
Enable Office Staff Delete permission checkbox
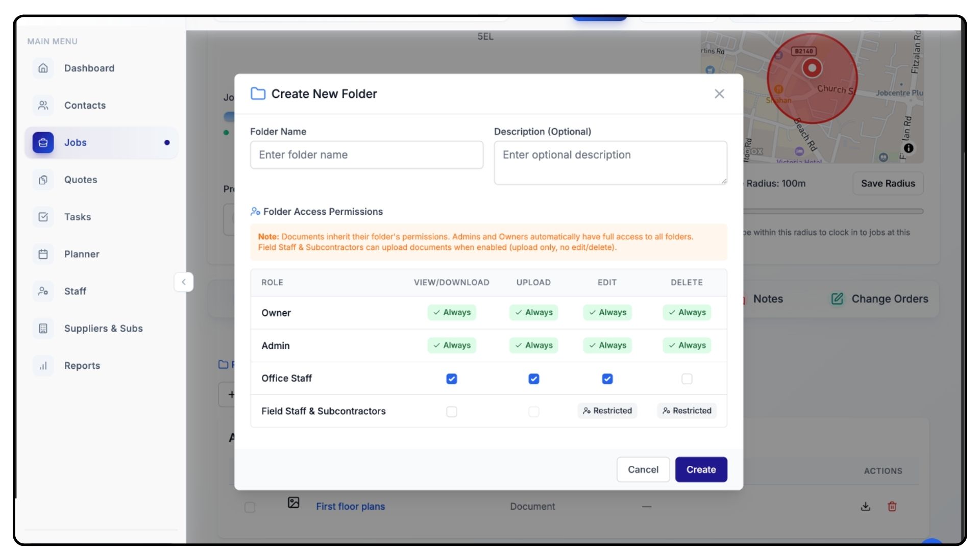[687, 379]
